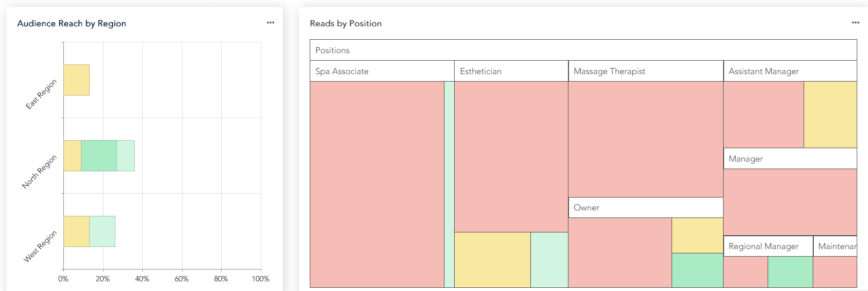Select the Spa Associate treemap header

tap(382, 71)
